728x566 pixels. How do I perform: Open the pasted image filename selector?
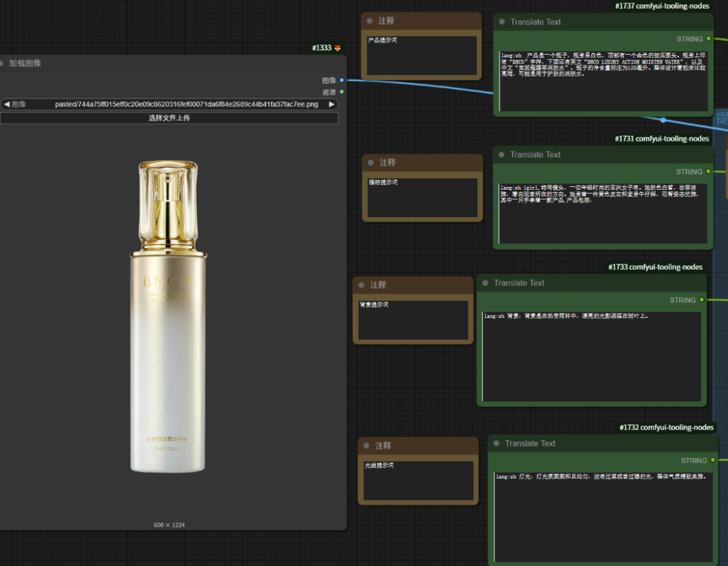click(169, 104)
